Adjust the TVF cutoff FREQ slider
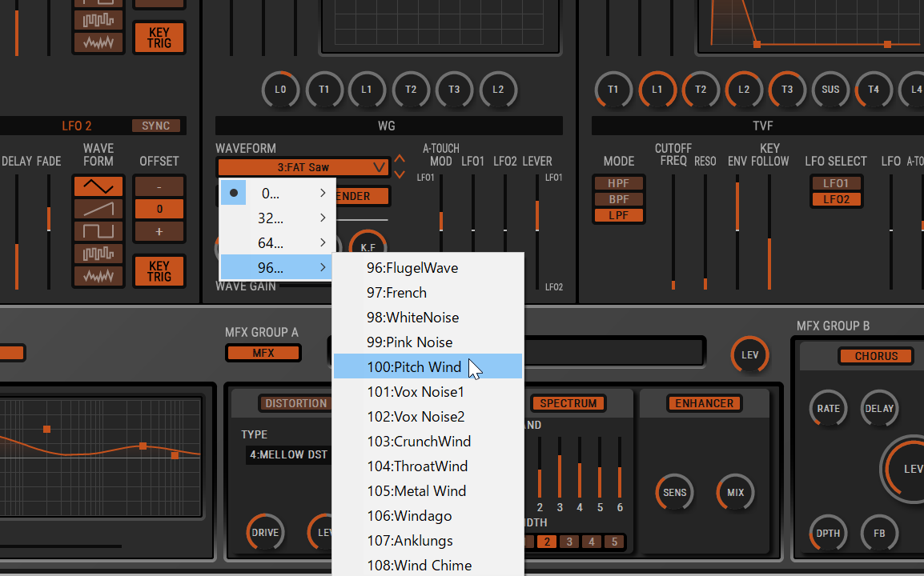 (673, 232)
